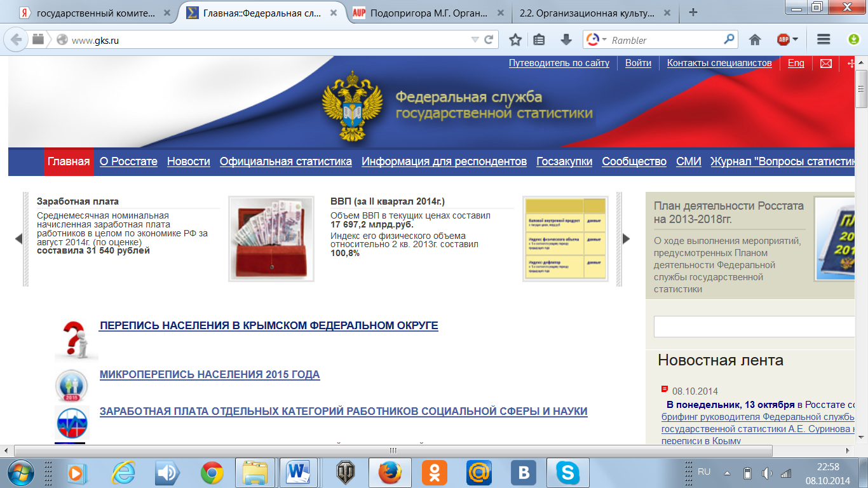Switch to English via Eng link
The image size is (868, 488).
point(796,63)
